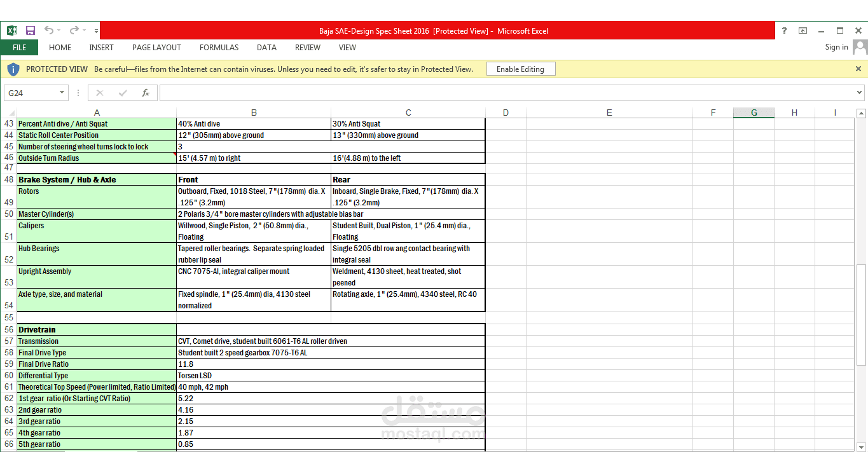Dismiss the Protected View banner with its X

tap(858, 69)
